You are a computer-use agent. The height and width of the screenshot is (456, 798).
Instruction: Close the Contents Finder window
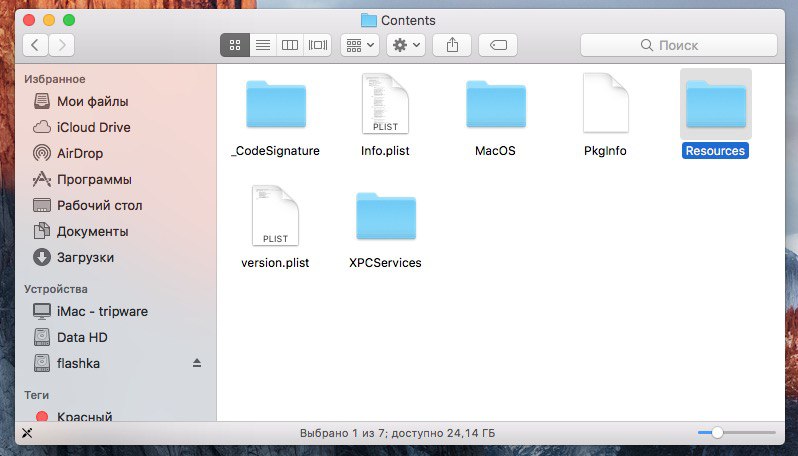tap(29, 20)
